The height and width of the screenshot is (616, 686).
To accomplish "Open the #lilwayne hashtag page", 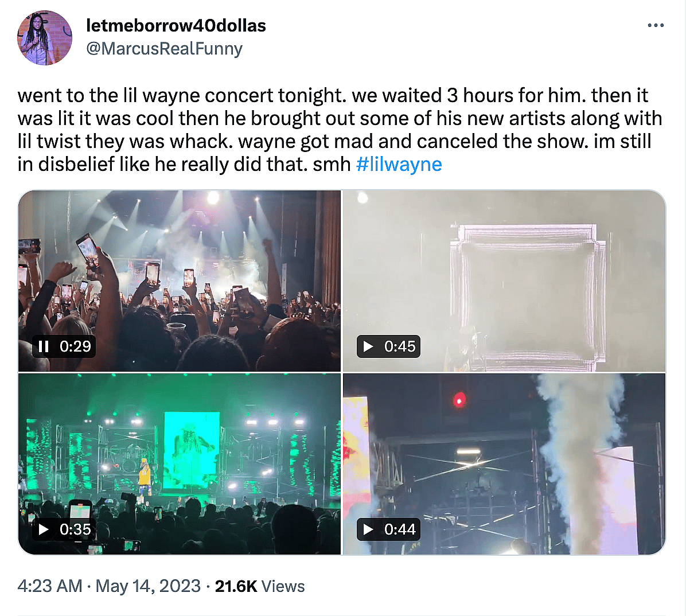I will coord(399,164).
